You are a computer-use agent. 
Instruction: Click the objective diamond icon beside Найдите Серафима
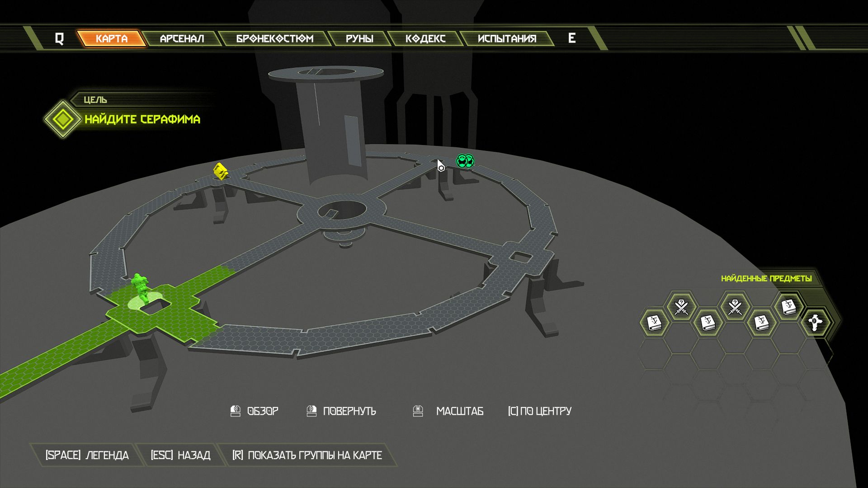[x=63, y=119]
